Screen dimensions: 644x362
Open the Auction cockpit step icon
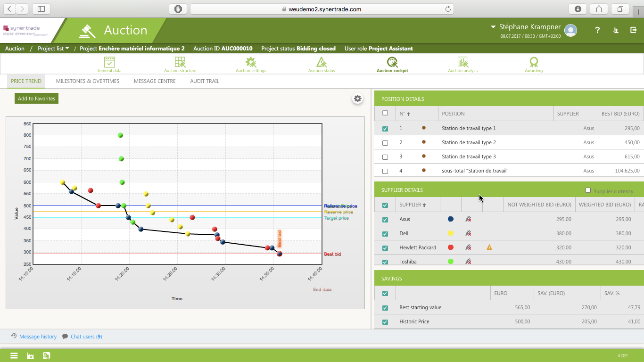[x=392, y=61]
